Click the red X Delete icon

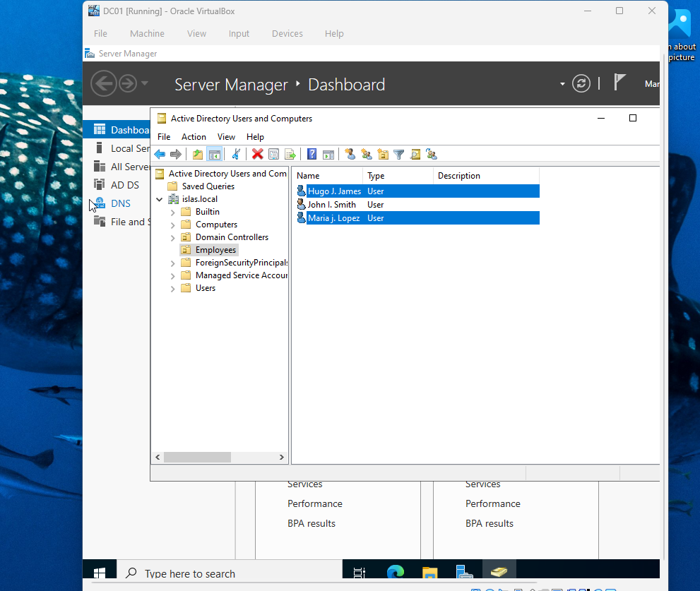pos(257,155)
